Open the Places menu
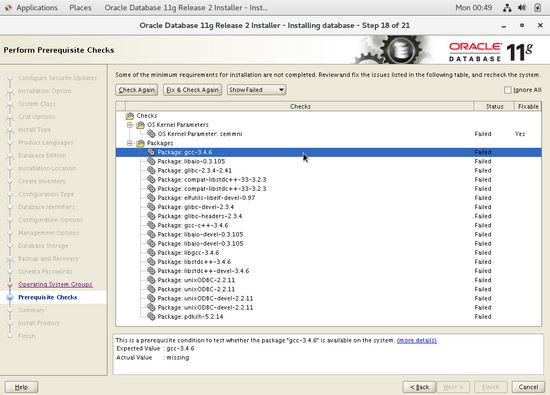550x395 pixels. [80, 8]
